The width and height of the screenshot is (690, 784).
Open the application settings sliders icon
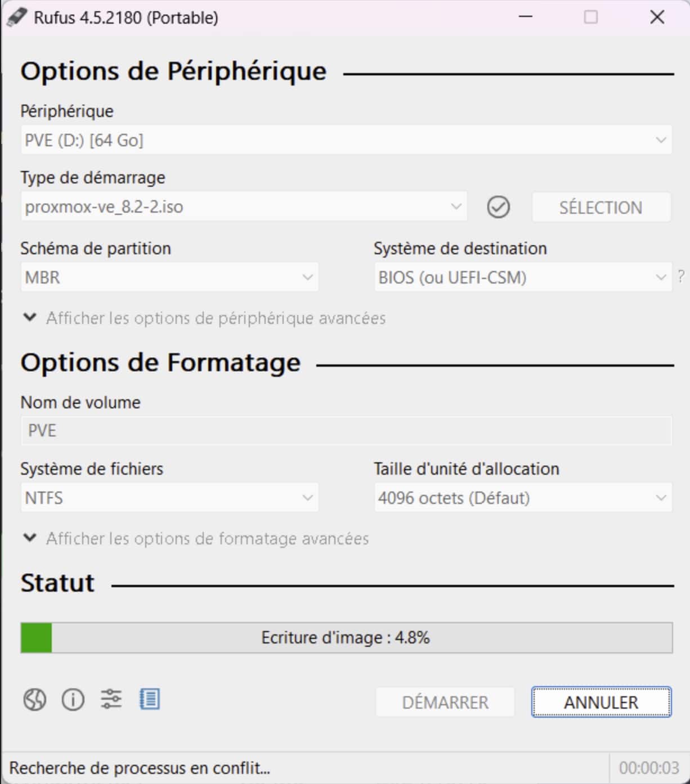[111, 699]
